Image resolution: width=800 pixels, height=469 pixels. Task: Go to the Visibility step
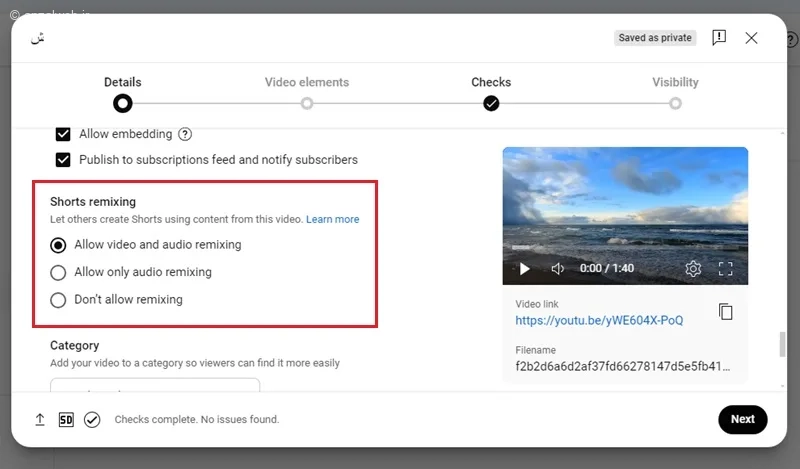[x=675, y=104]
